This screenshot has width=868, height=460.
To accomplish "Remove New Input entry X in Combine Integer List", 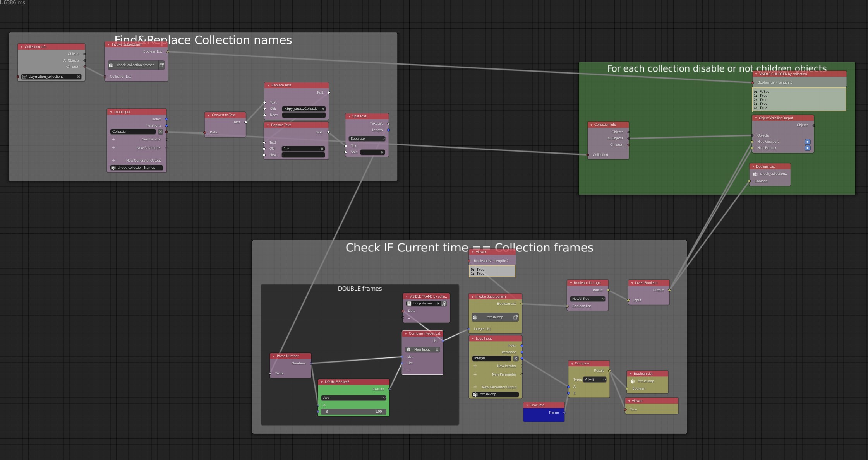I will [437, 349].
